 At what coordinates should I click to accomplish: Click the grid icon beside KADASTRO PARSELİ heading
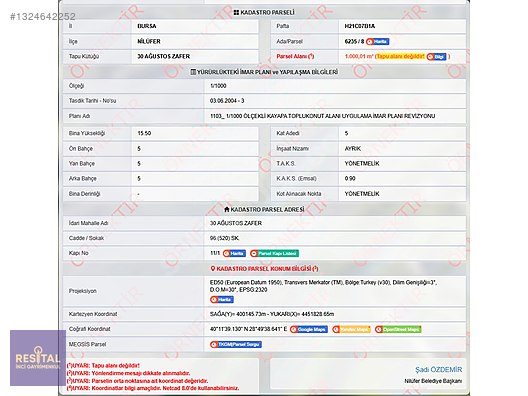coord(236,12)
